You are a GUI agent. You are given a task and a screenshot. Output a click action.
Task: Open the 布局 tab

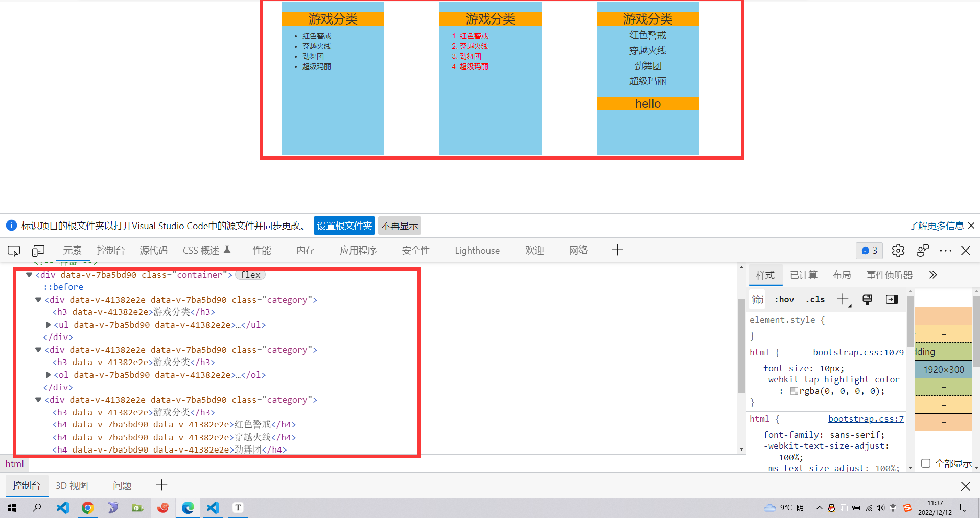(x=842, y=275)
